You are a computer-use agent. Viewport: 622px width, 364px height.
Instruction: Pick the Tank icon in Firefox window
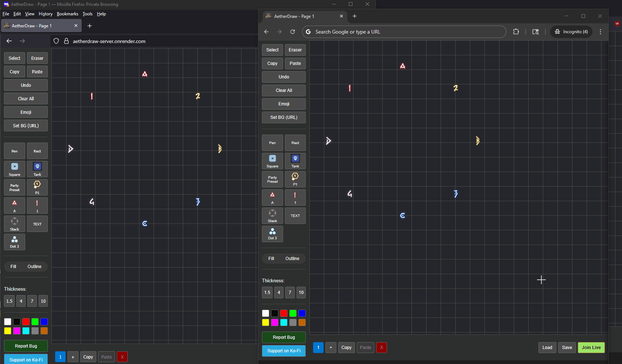coord(37,169)
